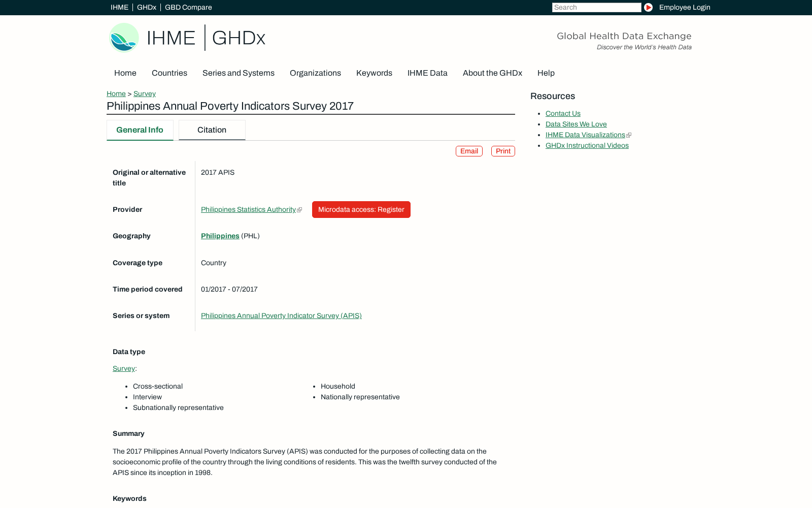Click the Survey breadcrumb link
Image resolution: width=812 pixels, height=508 pixels.
145,94
